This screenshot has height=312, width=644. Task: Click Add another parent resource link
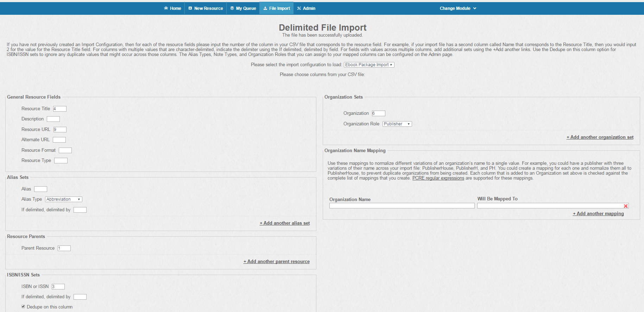pos(277,262)
